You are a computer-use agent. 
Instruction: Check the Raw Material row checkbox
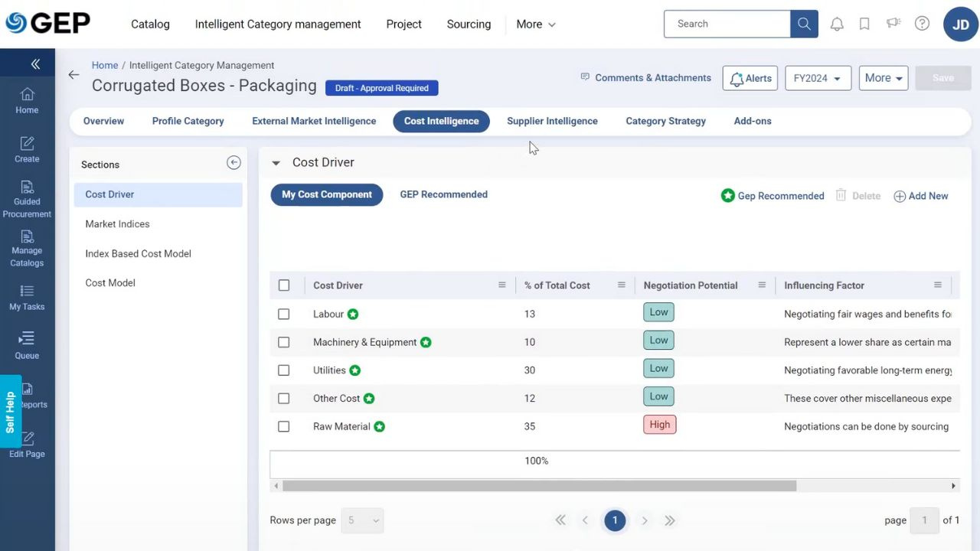point(284,427)
